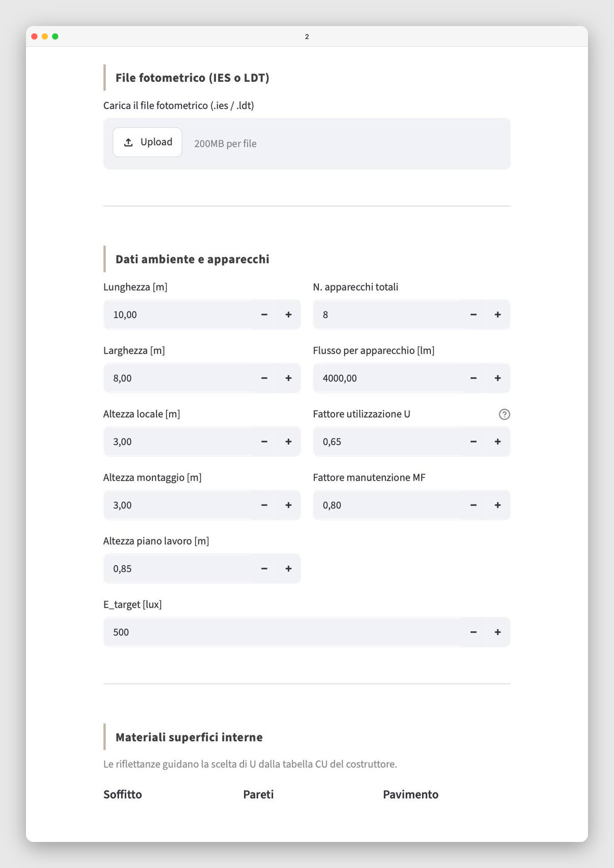Increase Lunghezza value with plus icon
Viewport: 614px width, 868px height.
click(x=288, y=315)
